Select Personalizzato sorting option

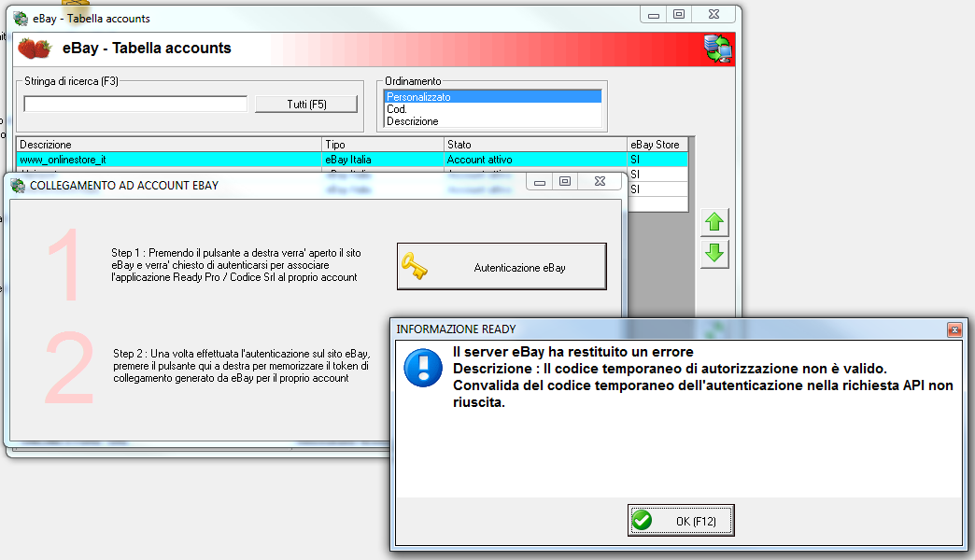click(x=492, y=96)
